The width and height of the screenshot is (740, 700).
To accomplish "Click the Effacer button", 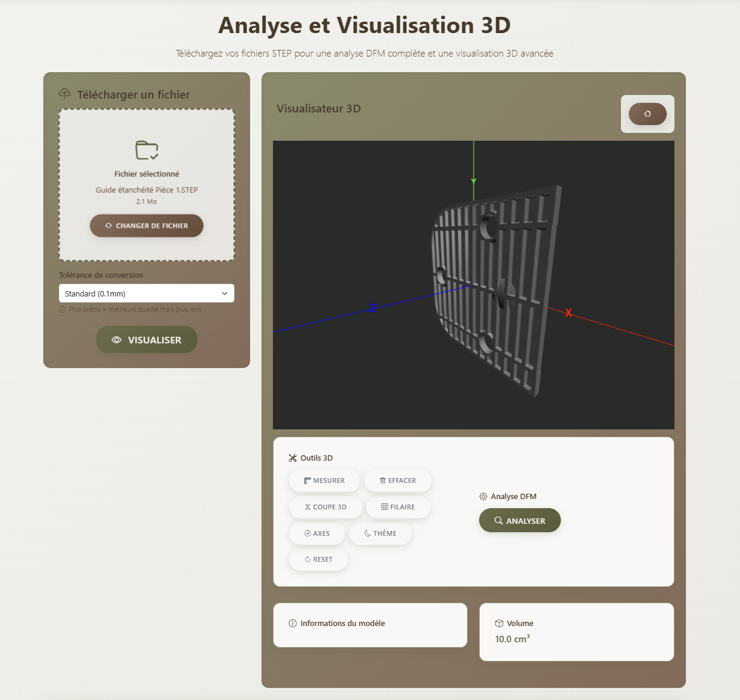I will point(398,480).
